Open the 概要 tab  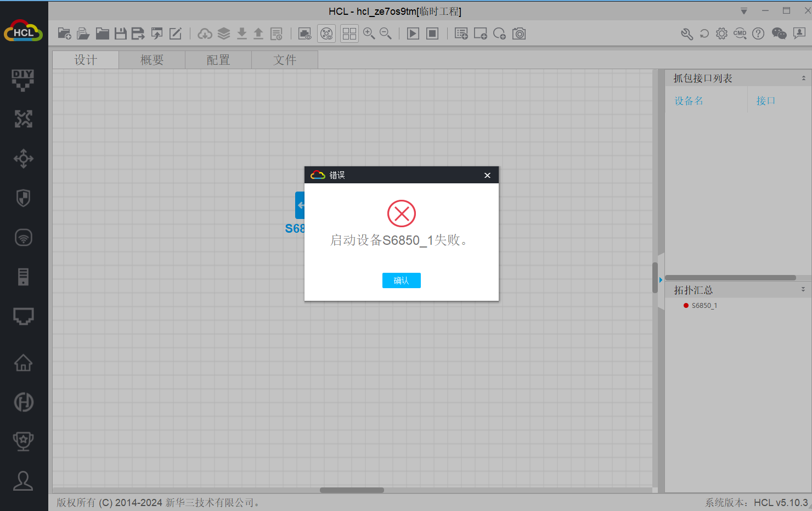(x=152, y=60)
